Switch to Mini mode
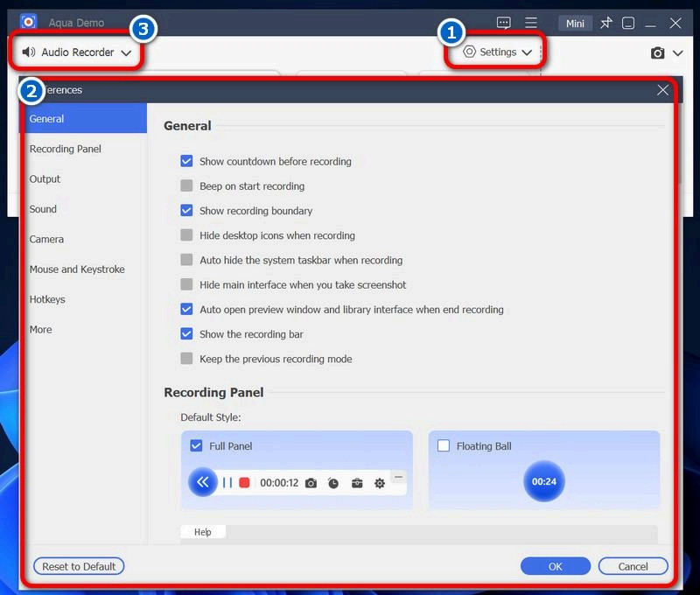This screenshot has height=595, width=700. (x=575, y=24)
